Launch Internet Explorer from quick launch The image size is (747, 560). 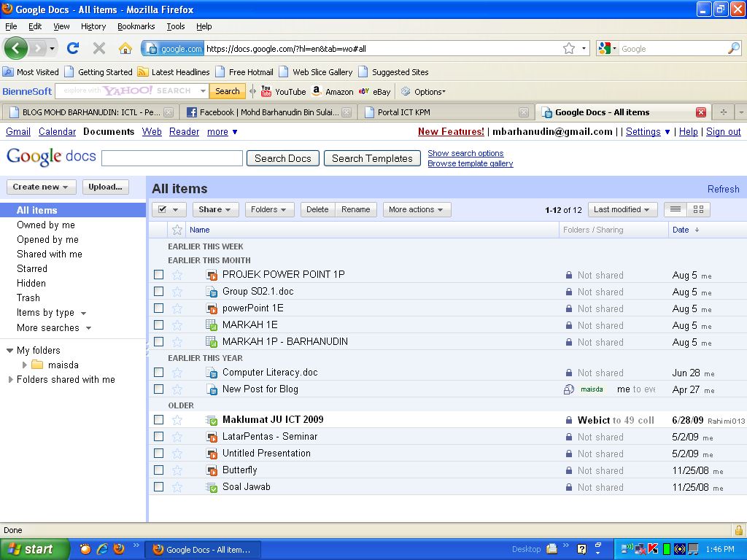(102, 549)
